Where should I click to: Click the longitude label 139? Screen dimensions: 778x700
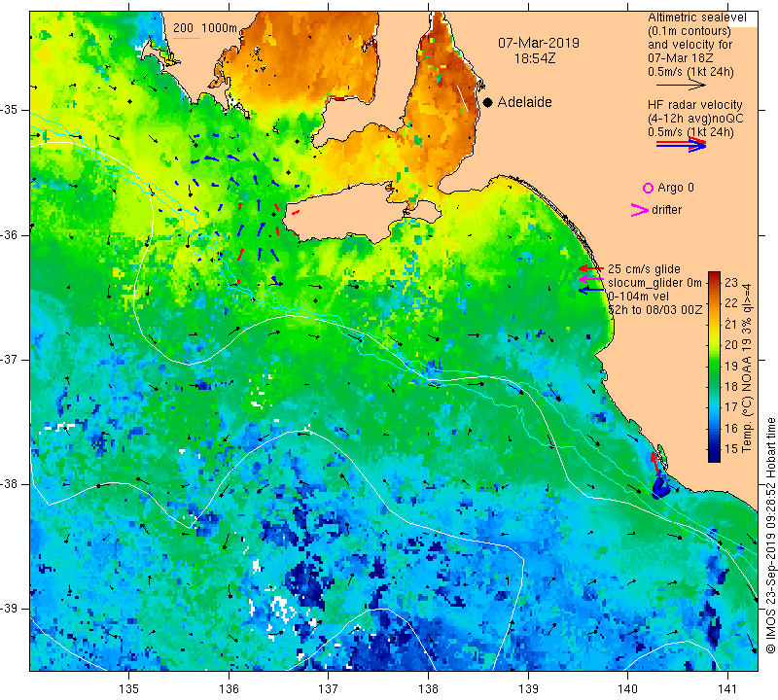[x=528, y=688]
